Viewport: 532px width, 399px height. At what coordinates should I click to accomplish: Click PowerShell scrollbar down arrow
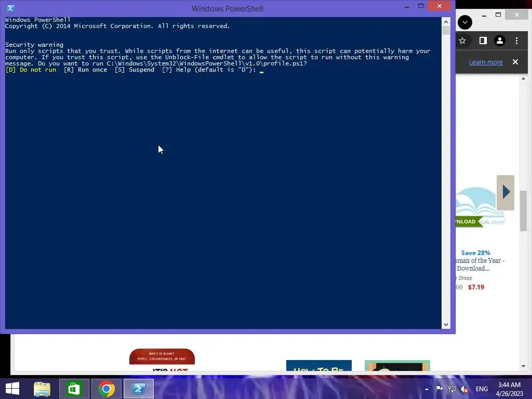coord(446,325)
